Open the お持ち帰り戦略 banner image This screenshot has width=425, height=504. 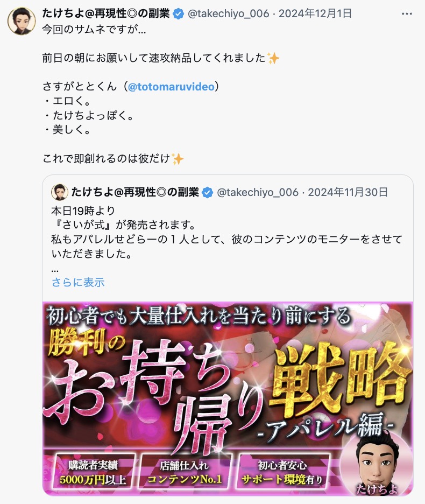(x=228, y=398)
